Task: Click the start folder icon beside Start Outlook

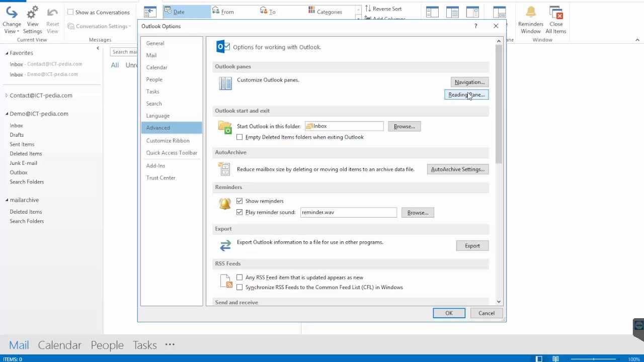Action: (x=225, y=127)
